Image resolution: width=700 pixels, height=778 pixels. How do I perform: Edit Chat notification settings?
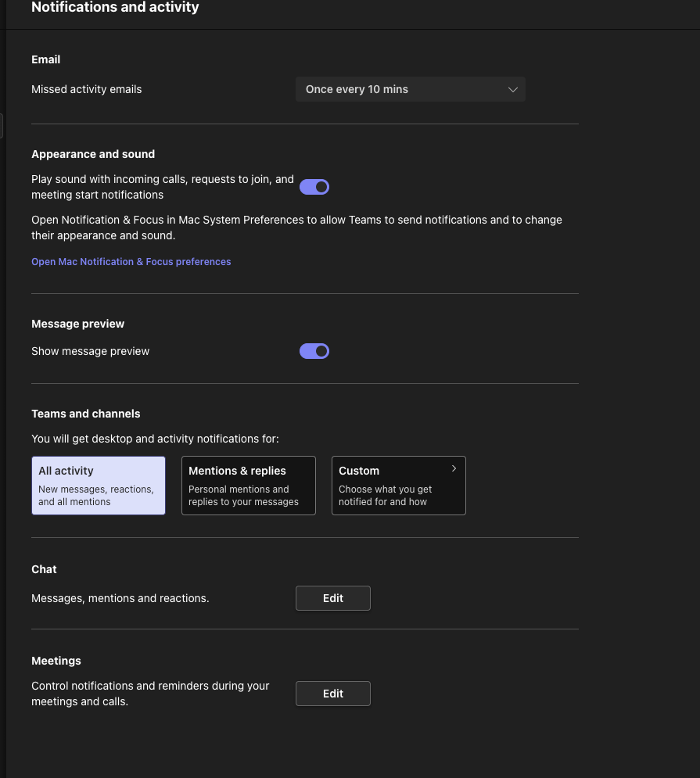tap(333, 598)
